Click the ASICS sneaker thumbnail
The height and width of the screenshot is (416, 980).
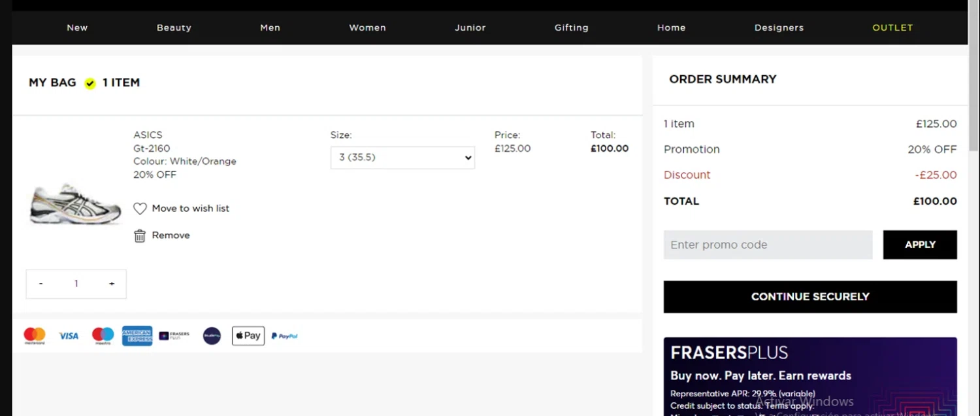pyautogui.click(x=75, y=204)
